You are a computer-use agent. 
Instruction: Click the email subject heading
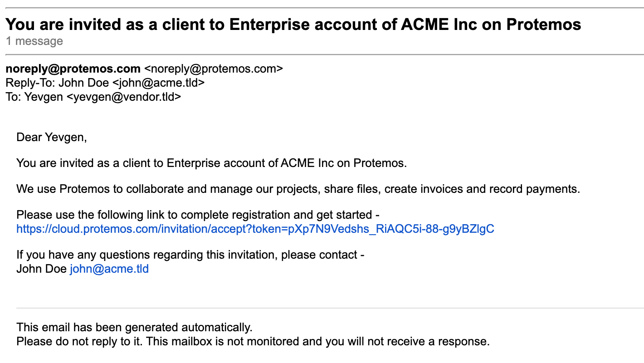point(293,24)
